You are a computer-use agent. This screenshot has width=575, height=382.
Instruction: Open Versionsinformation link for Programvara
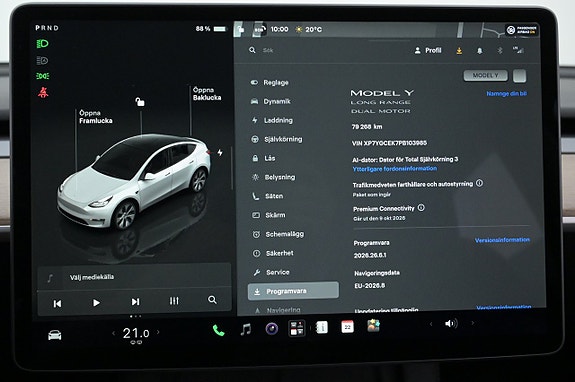pyautogui.click(x=502, y=240)
